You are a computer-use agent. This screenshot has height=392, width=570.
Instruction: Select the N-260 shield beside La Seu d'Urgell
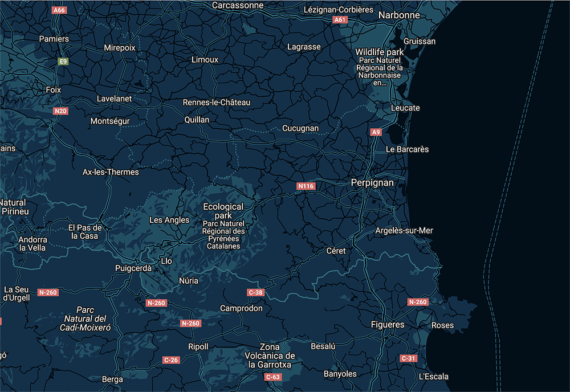tap(48, 292)
